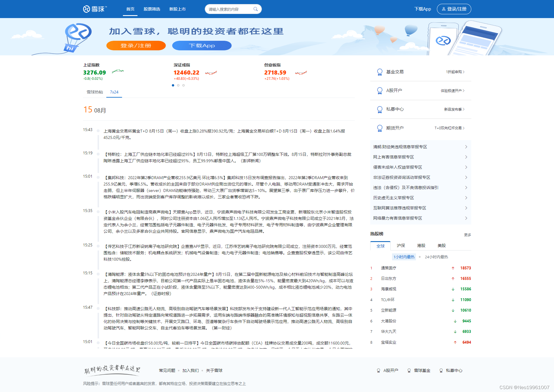Image resolution: width=554 pixels, height=392 pixels.
Task: Select 全球 hot stocks tab
Action: click(x=380, y=246)
